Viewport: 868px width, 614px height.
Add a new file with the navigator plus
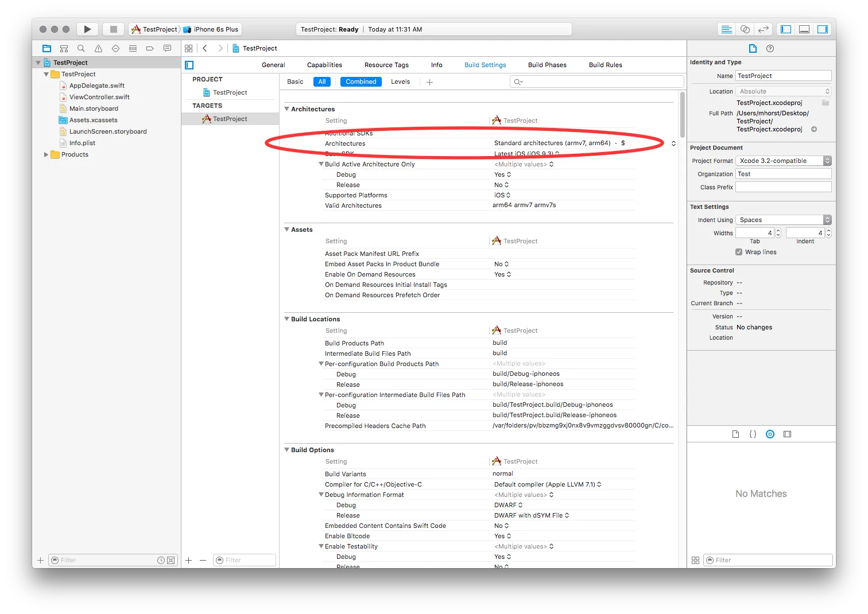tap(40, 561)
